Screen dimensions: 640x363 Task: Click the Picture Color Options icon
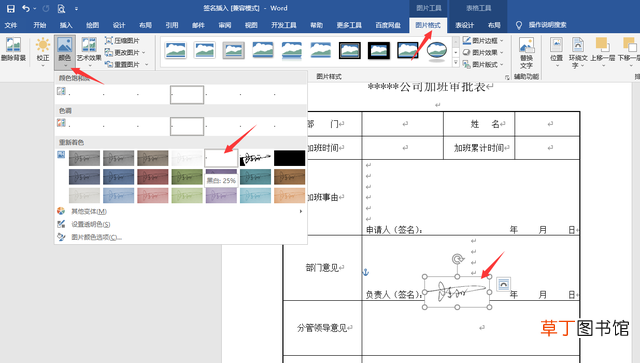pyautogui.click(x=61, y=237)
